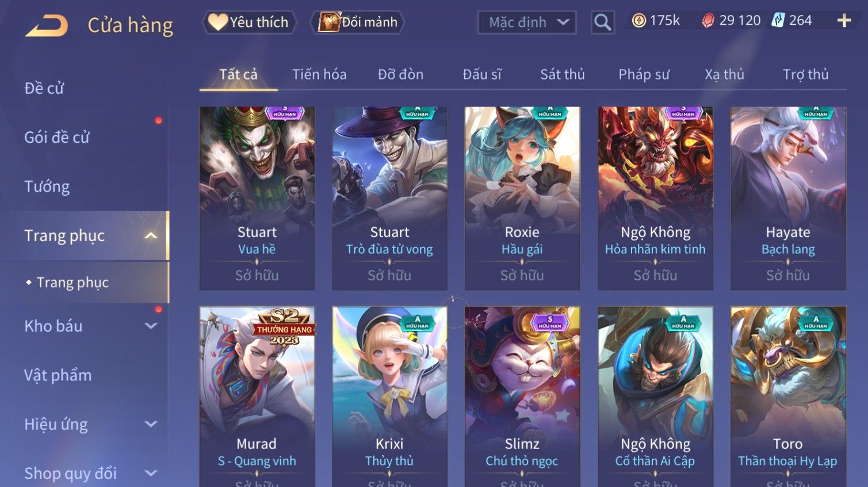Open the Đổi mảnh chest icon
Viewport: 868px width, 487px height.
[329, 22]
